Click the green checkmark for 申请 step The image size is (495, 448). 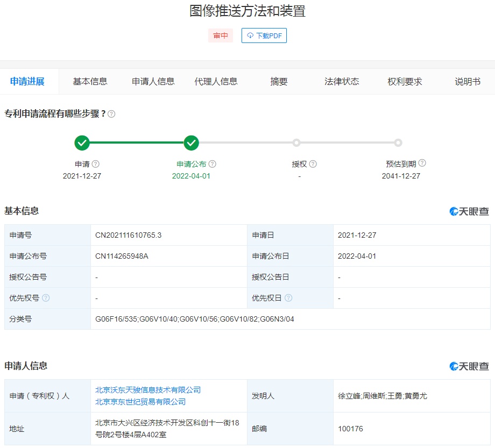tap(82, 143)
